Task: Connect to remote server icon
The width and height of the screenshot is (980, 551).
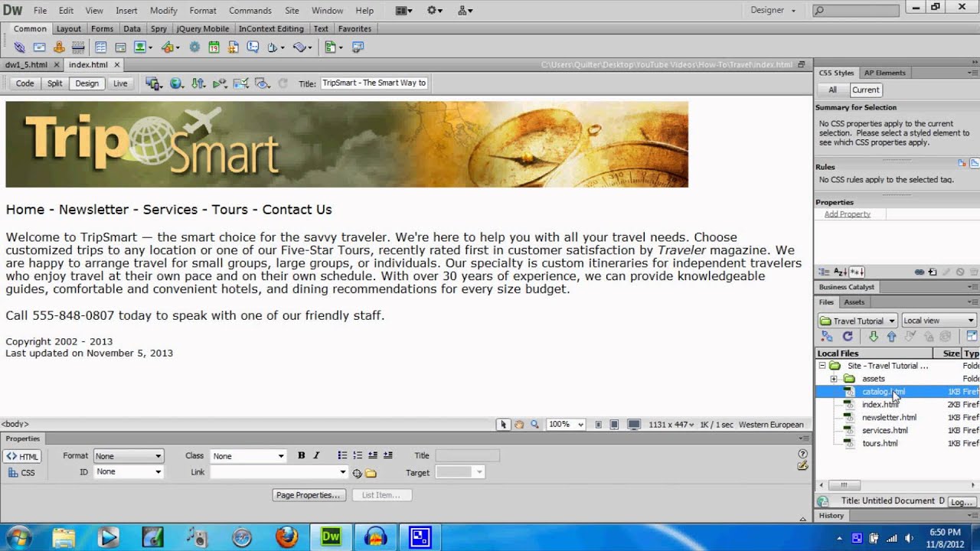Action: 827,337
